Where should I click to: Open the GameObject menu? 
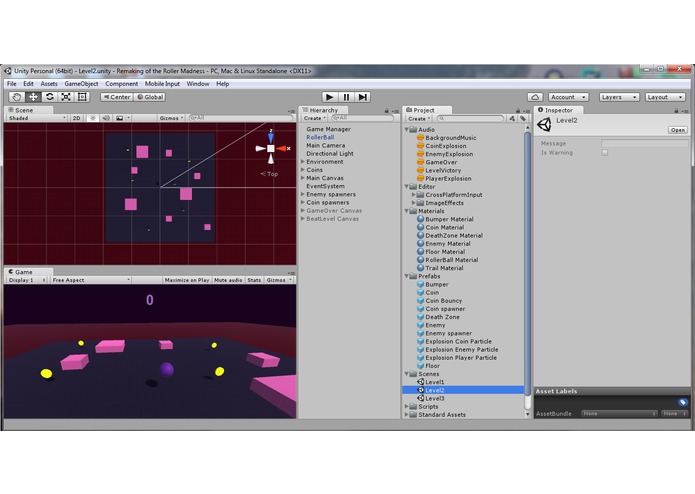pos(81,84)
